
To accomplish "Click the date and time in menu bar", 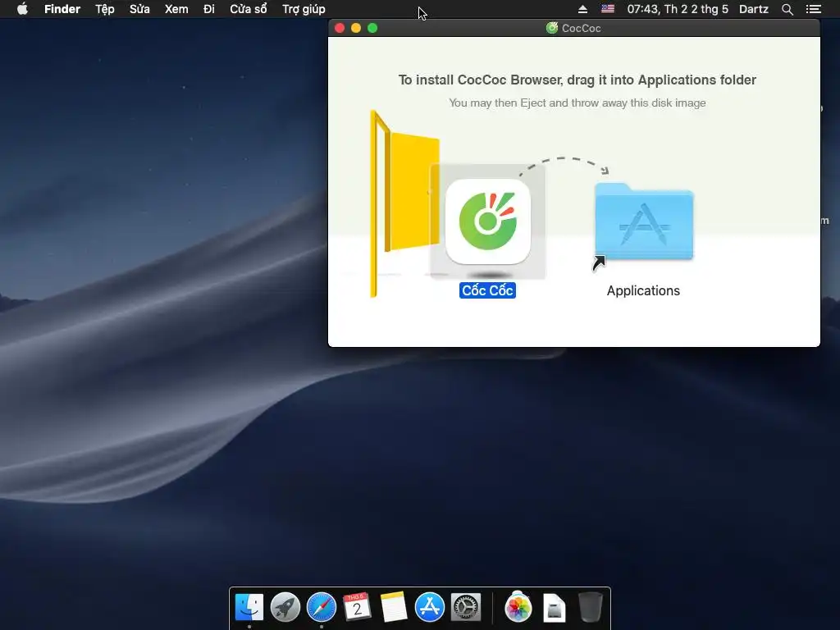I will point(678,9).
